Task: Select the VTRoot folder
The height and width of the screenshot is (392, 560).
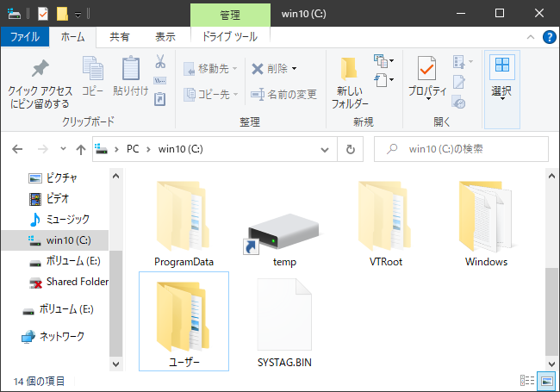Action: click(385, 223)
